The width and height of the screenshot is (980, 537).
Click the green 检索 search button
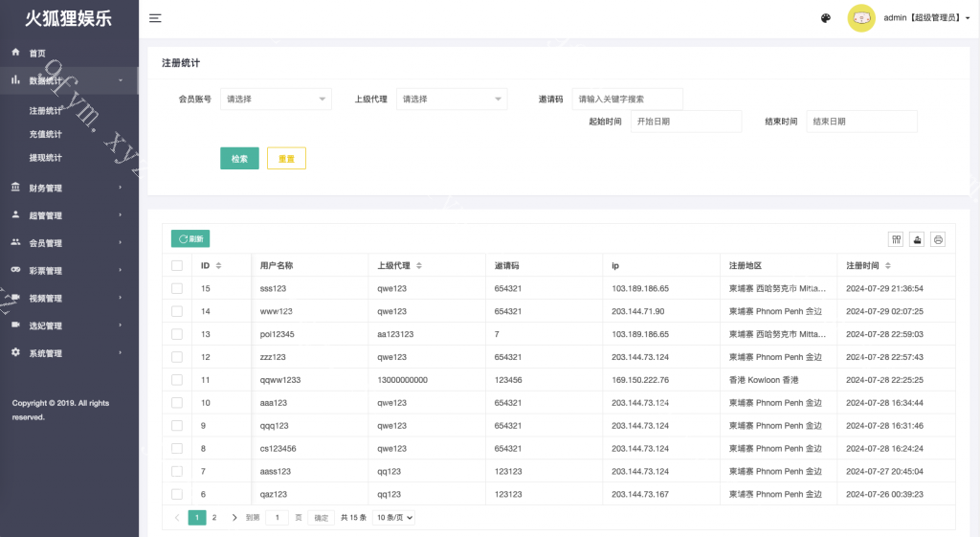coord(239,159)
